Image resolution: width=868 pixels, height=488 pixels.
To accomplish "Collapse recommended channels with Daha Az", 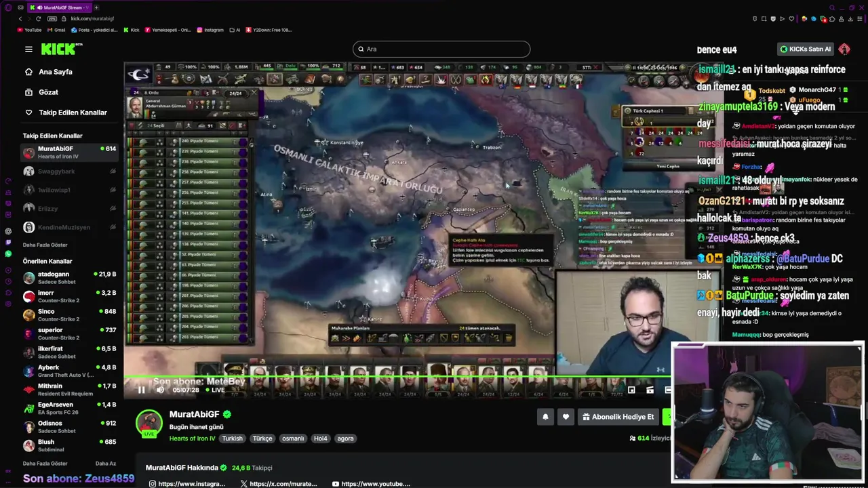I will pos(106,464).
